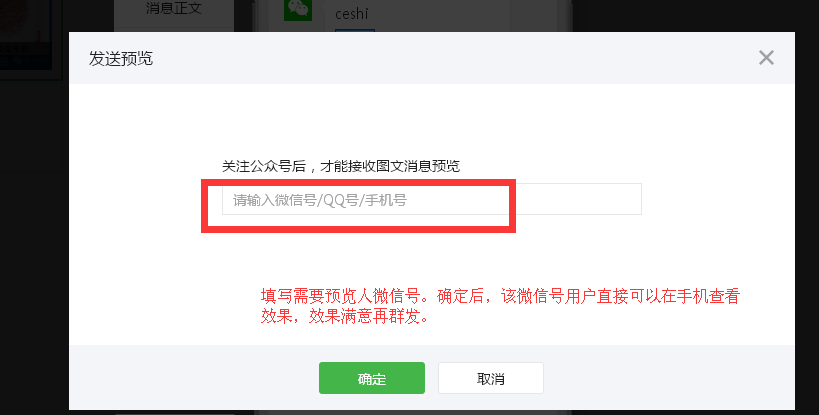Confirm with the green 确定 button
This screenshot has width=819, height=415.
coord(372,378)
